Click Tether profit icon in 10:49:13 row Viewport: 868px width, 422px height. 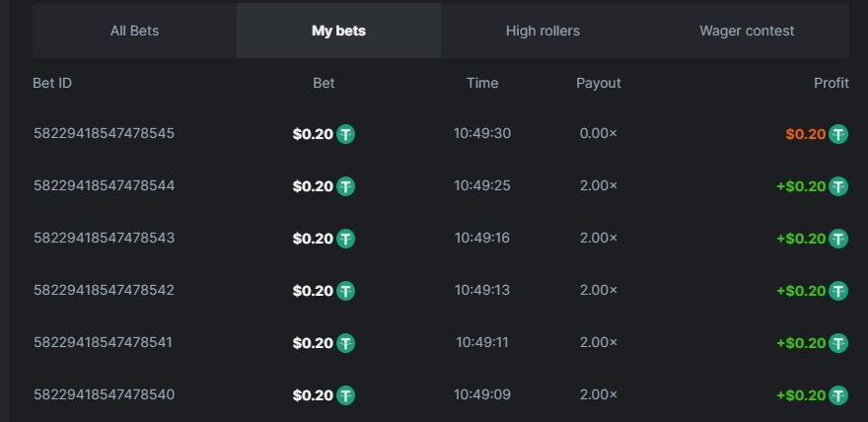point(838,291)
